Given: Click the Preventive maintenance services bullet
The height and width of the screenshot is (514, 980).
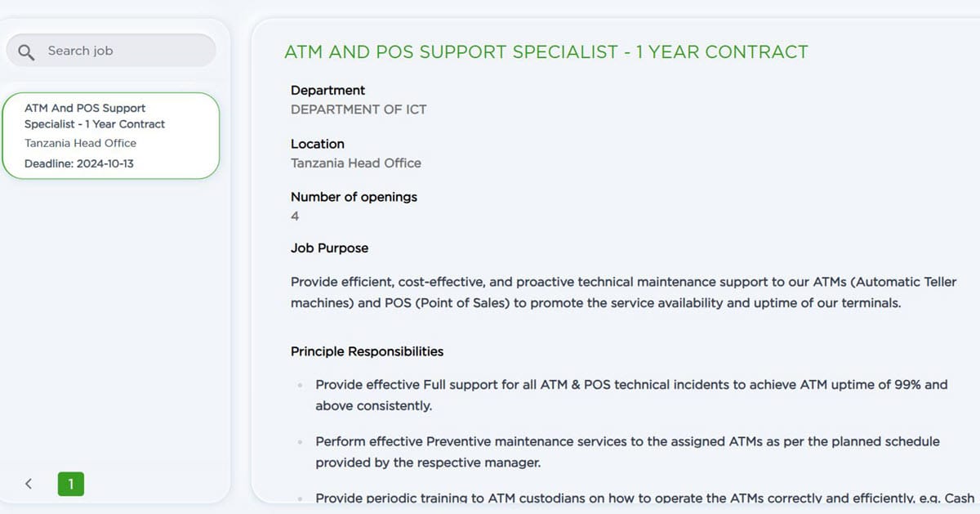Looking at the screenshot, I should tap(627, 451).
